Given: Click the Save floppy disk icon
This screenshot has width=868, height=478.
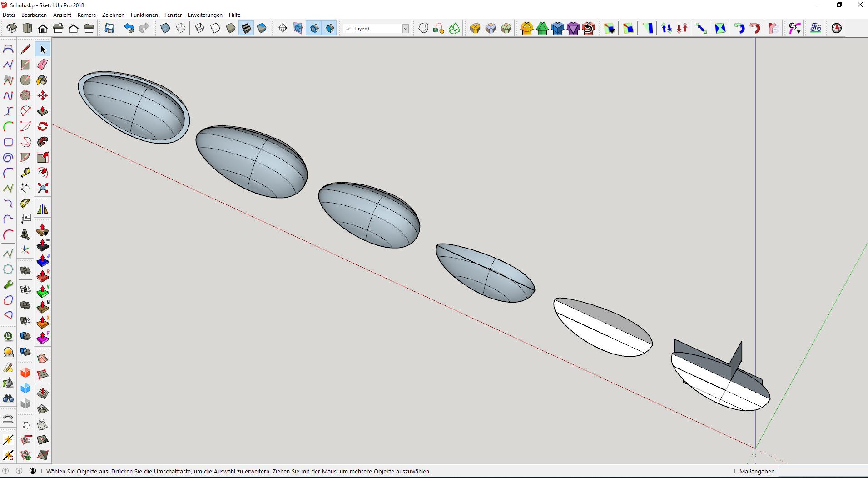Looking at the screenshot, I should [x=109, y=28].
